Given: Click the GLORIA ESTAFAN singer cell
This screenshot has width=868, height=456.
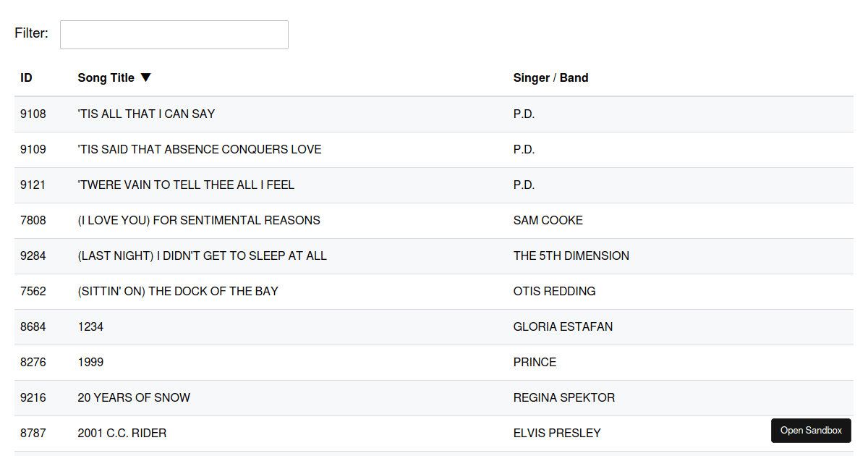Looking at the screenshot, I should (563, 326).
